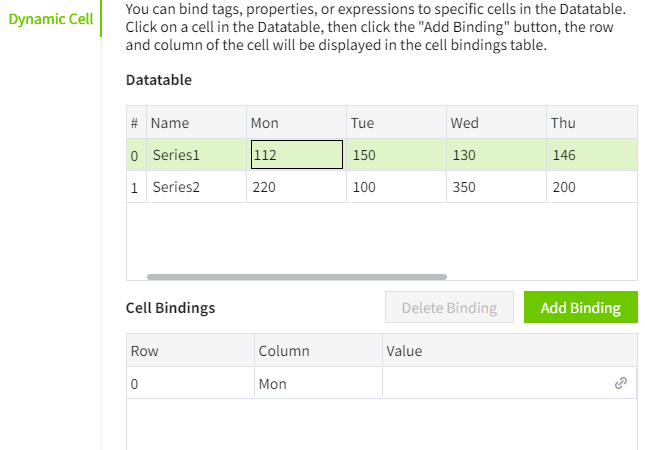Select the Series2 Thu cell 200

(590, 187)
